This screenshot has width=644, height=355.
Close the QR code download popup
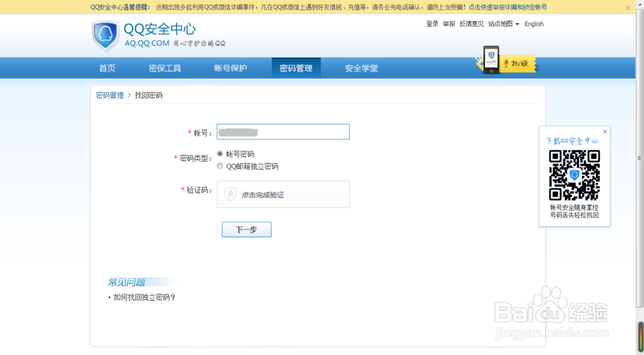tap(605, 132)
